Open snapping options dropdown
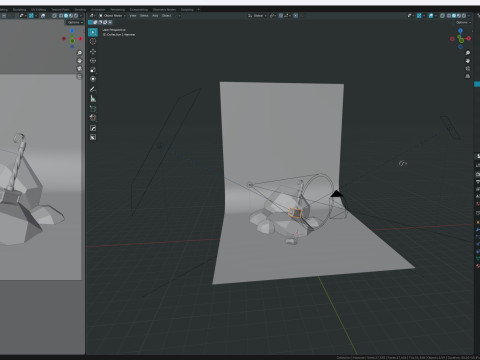This screenshot has width=480, height=360. coord(288,16)
